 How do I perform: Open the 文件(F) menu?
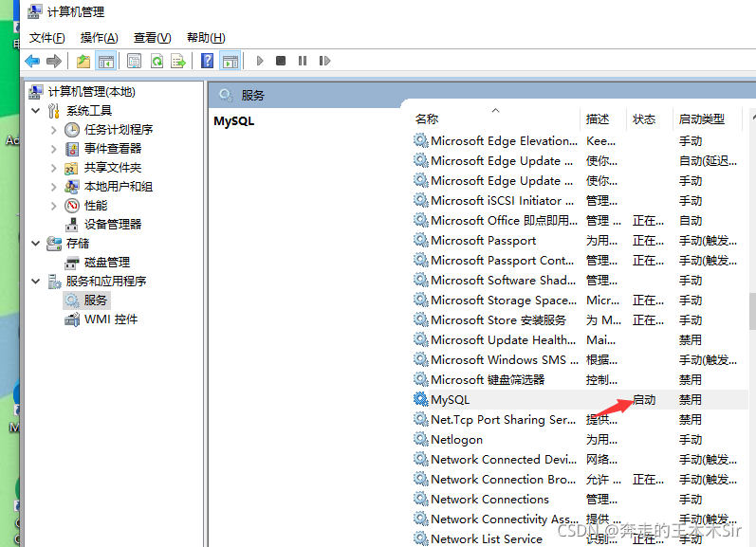pyautogui.click(x=46, y=38)
